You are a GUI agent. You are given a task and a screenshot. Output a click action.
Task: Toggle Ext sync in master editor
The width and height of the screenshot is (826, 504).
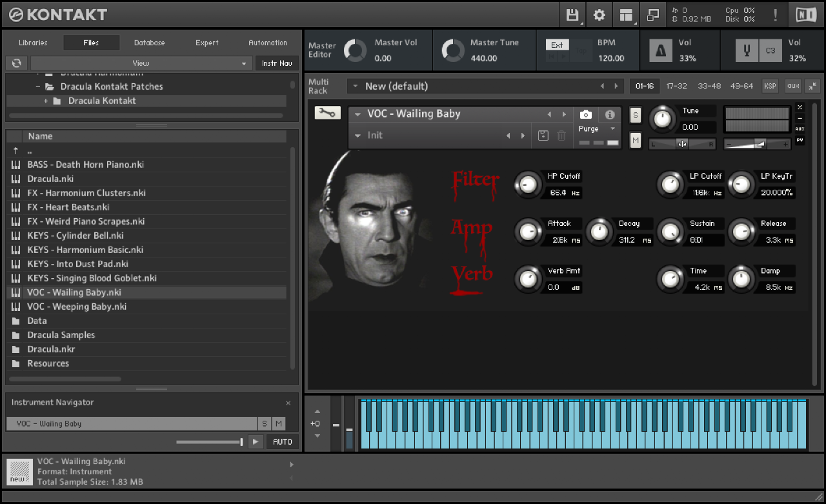point(557,45)
